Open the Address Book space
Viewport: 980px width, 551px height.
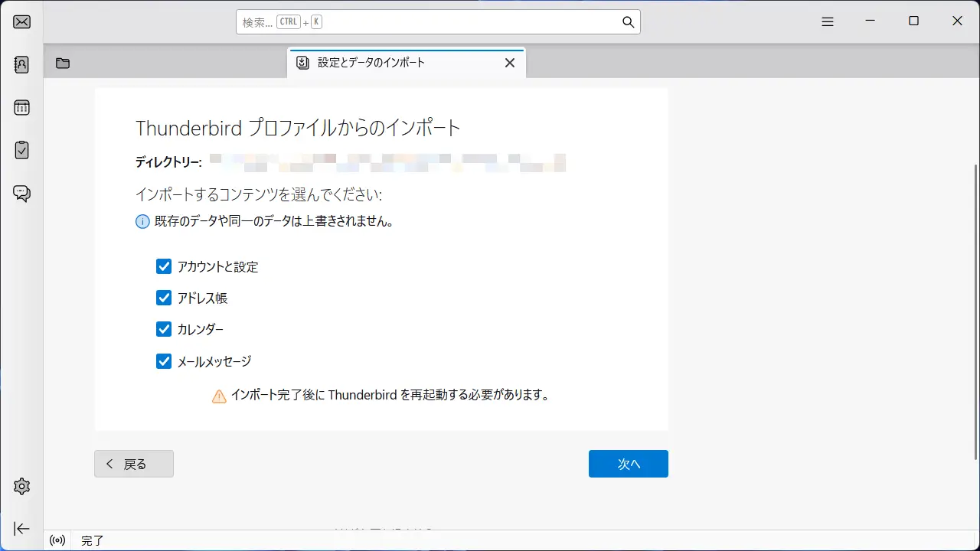[x=21, y=64]
